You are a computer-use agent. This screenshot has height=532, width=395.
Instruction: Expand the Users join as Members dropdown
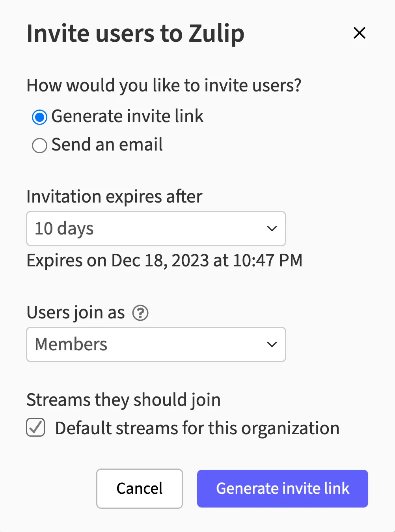point(156,344)
